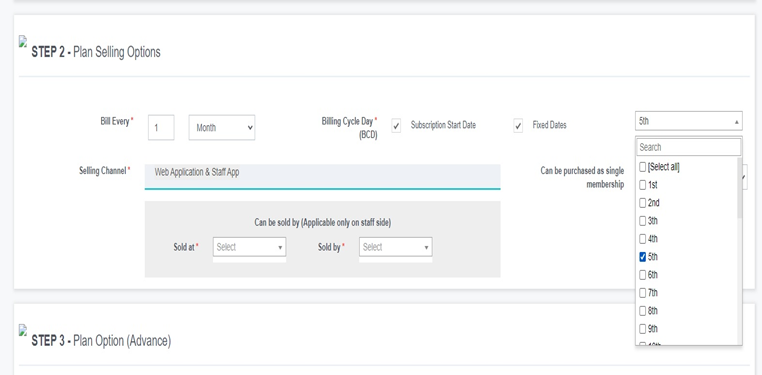Click the dates list scrollbar
This screenshot has width=762, height=375.
coord(740,189)
